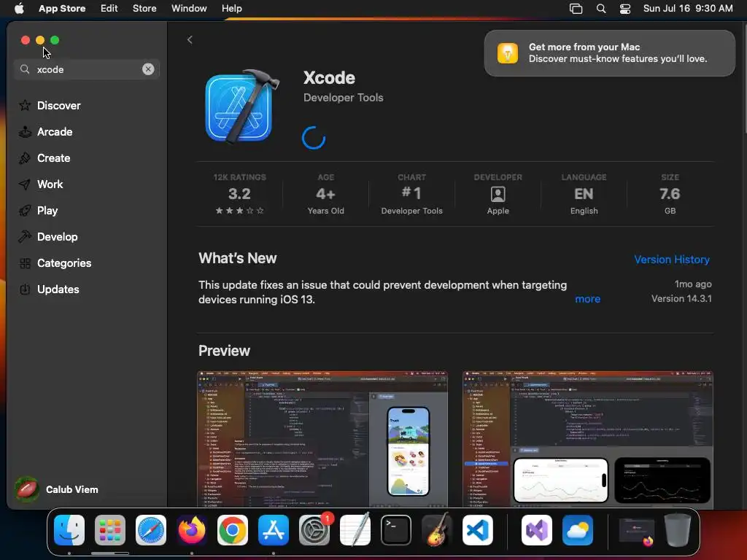Click the EN English language entry
The height and width of the screenshot is (560, 747).
pos(584,194)
